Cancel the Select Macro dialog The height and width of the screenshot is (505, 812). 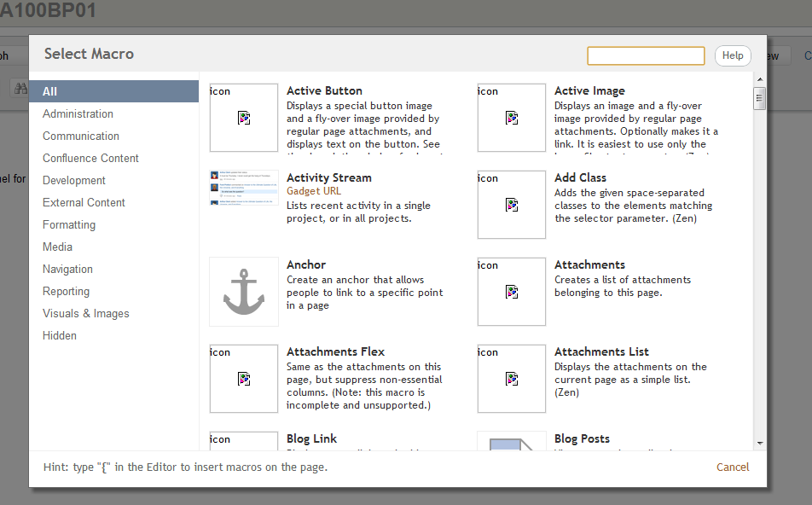pyautogui.click(x=733, y=467)
